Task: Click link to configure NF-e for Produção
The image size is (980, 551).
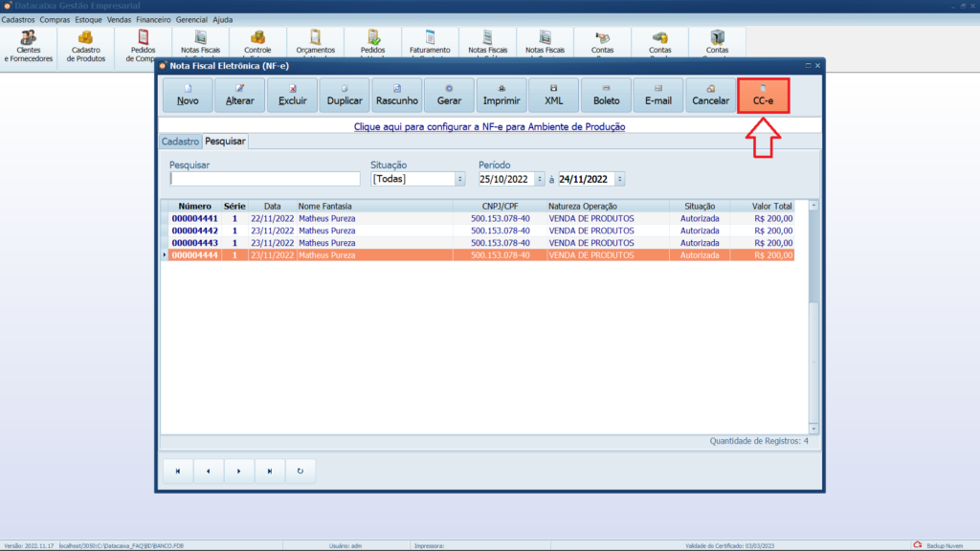Action: 489,126
